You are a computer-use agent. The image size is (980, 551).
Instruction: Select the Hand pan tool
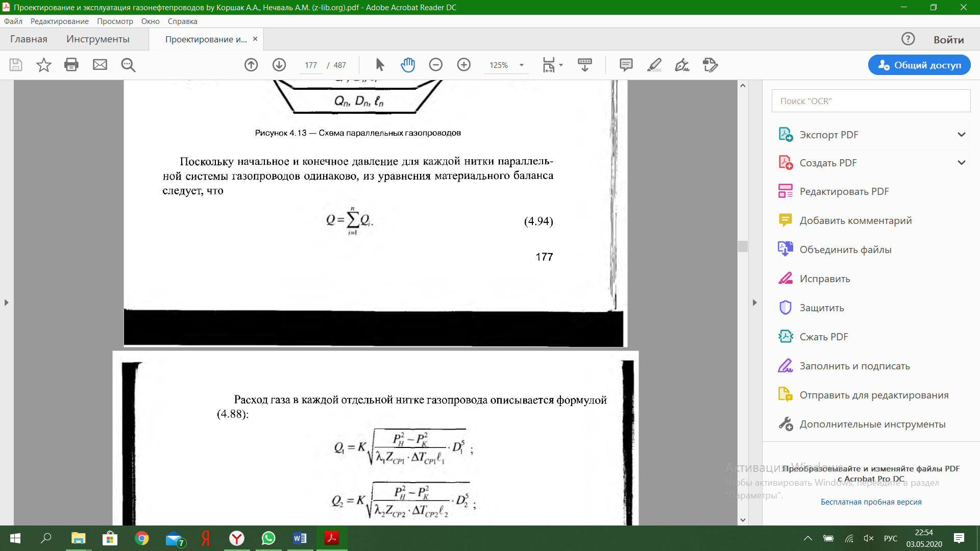[408, 65]
